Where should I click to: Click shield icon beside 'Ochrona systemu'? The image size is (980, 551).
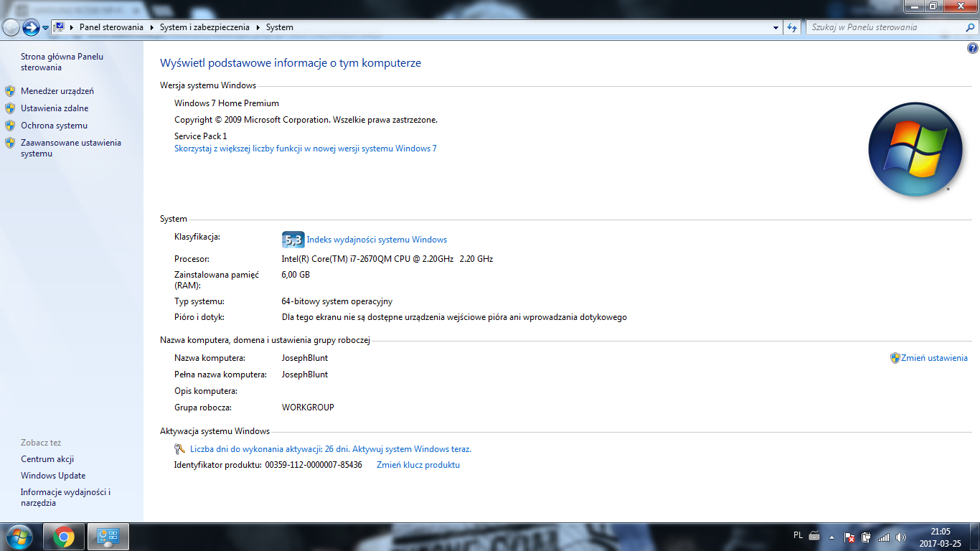[10, 126]
